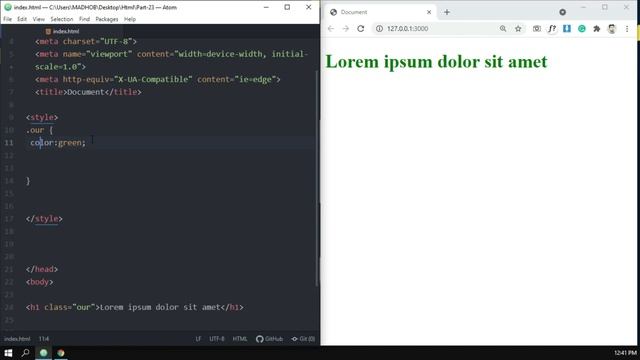This screenshot has height=360, width=640.
Task: Change the UTF-8 encoding in status bar
Action: 217,339
